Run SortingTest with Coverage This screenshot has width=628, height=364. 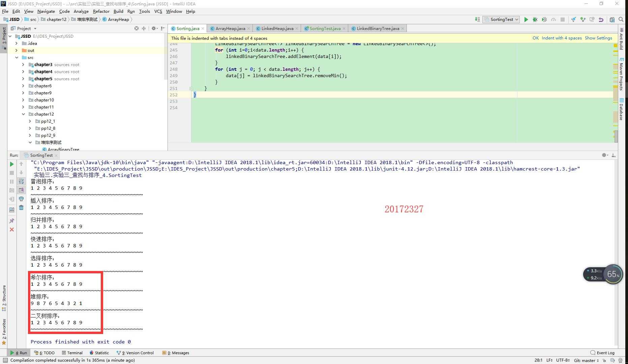point(544,20)
